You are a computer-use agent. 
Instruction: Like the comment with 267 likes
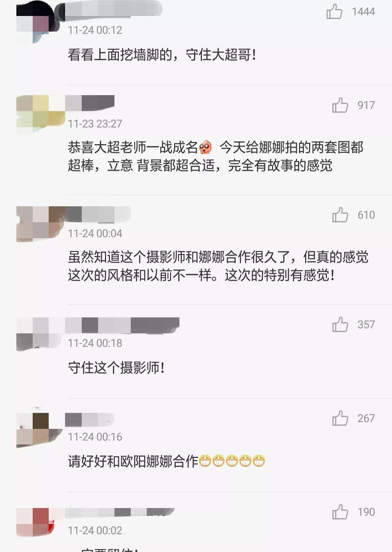point(340,418)
